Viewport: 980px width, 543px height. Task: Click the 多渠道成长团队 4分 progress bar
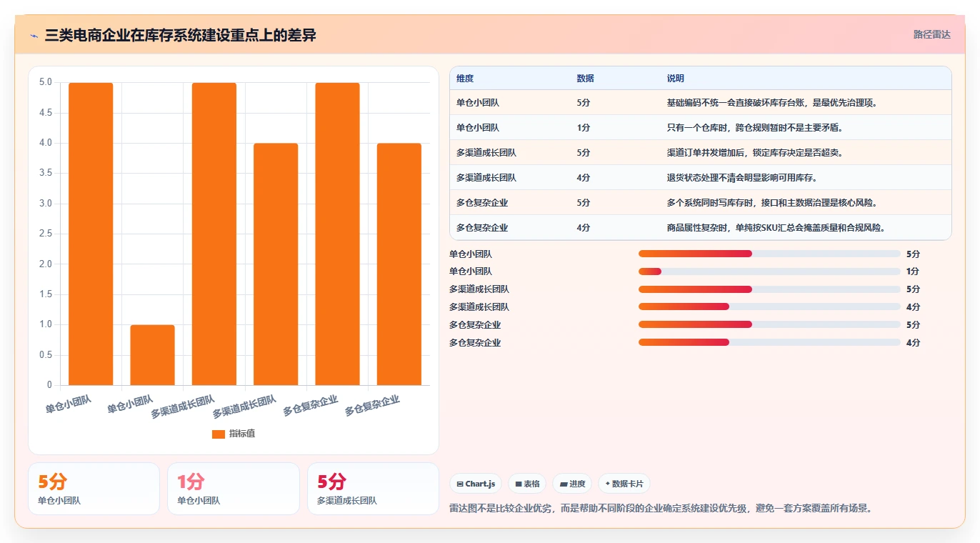pyautogui.click(x=769, y=307)
